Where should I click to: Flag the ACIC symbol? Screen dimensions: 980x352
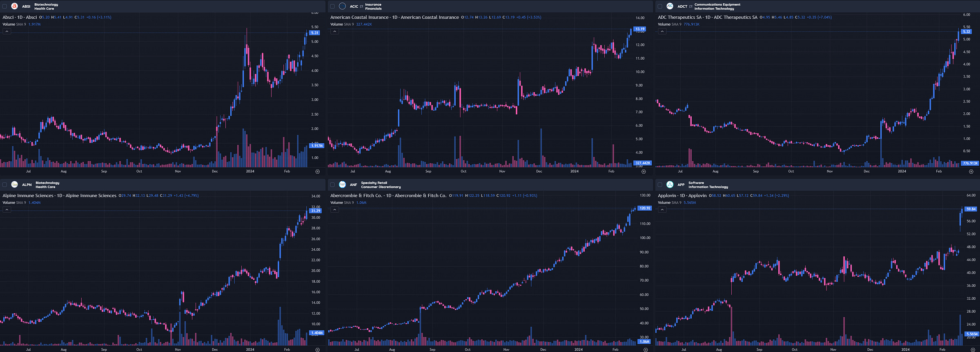point(361,7)
